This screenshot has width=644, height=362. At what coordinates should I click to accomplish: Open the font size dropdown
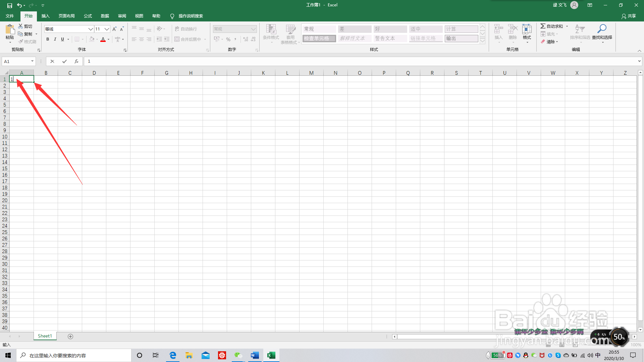[107, 29]
